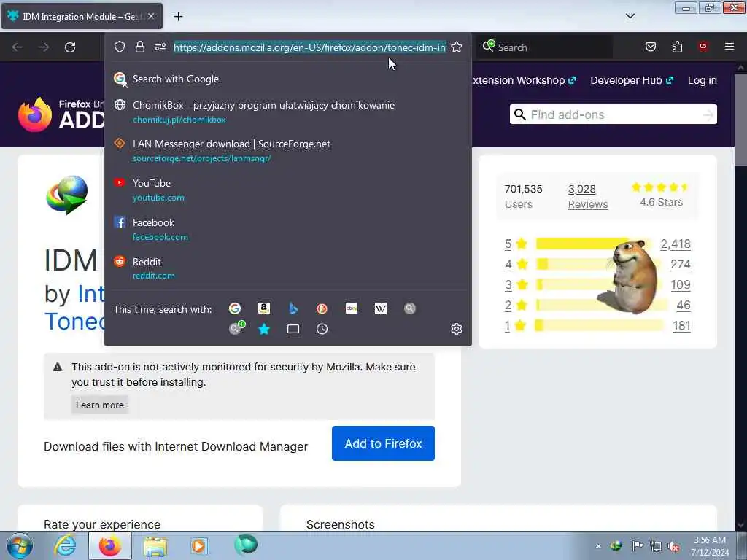Click the Add to Firefox button
Image resolution: width=747 pixels, height=560 pixels.
click(x=383, y=443)
